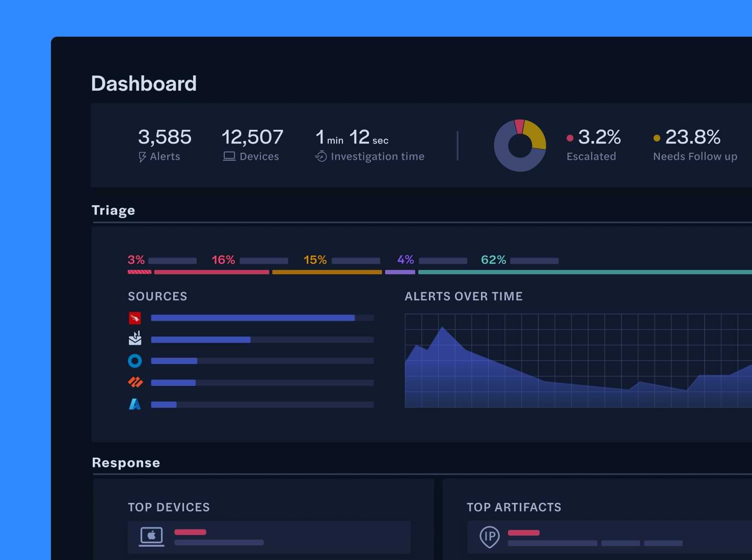This screenshot has width=752, height=560.
Task: Select the orange slashes source icon
Action: click(x=135, y=382)
